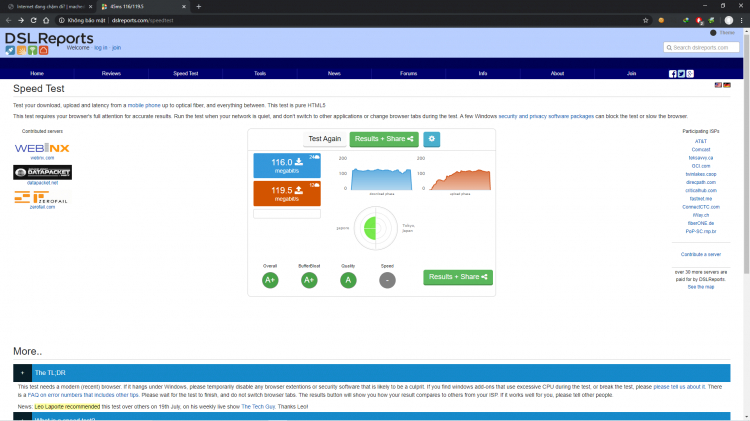Open the please tell us about it link
Screen dimensions: 750x421
pos(679,387)
